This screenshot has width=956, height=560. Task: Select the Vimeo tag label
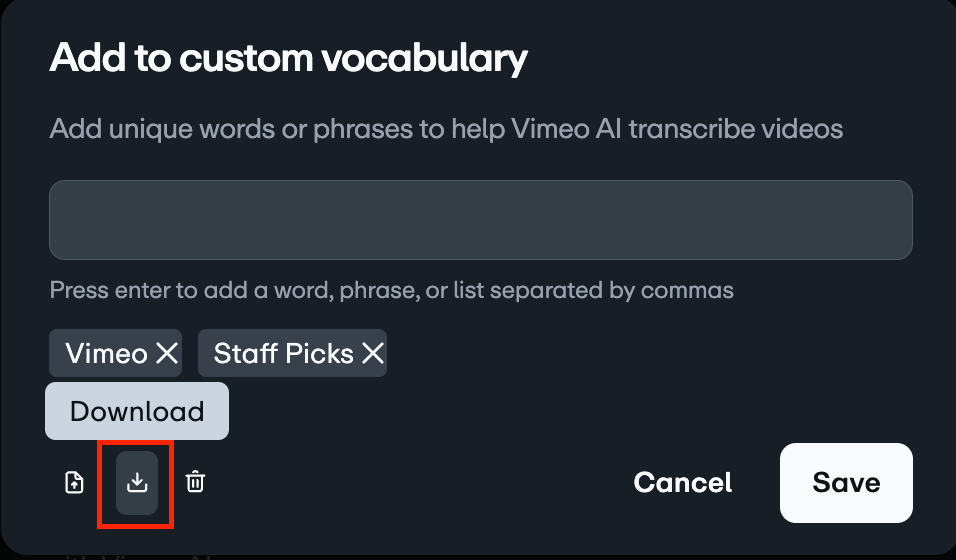coord(106,353)
